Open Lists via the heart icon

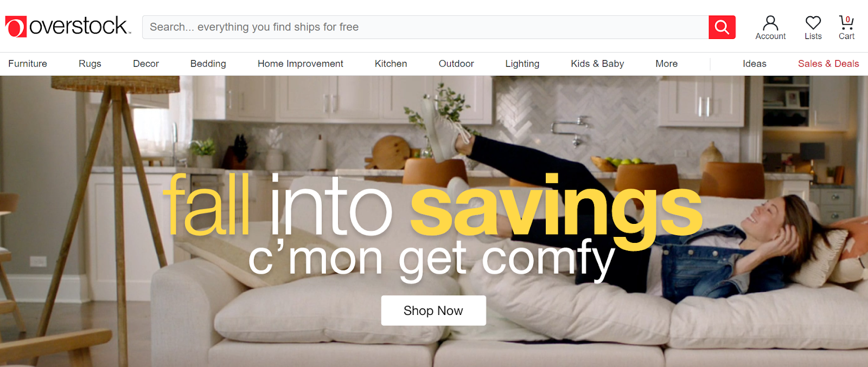(x=813, y=27)
